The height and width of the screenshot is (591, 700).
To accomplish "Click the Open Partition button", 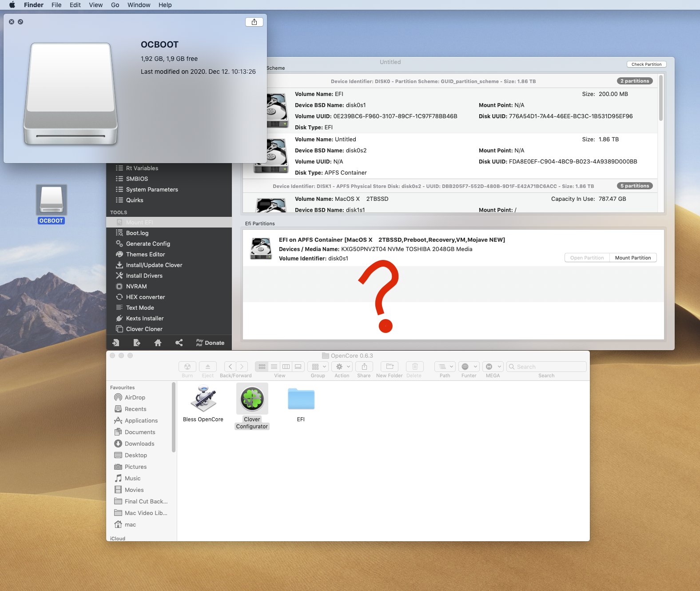I will coord(587,258).
